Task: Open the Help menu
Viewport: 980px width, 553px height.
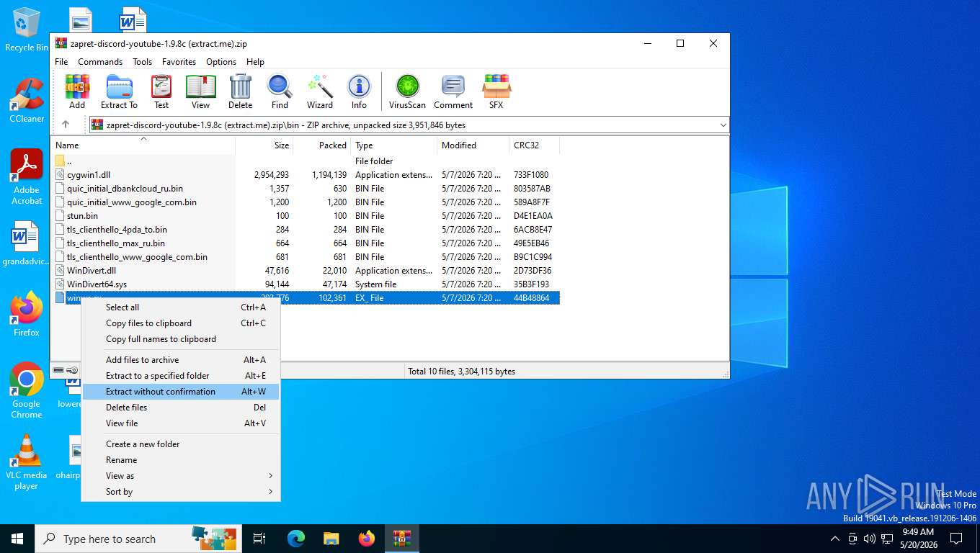Action: pyautogui.click(x=255, y=62)
